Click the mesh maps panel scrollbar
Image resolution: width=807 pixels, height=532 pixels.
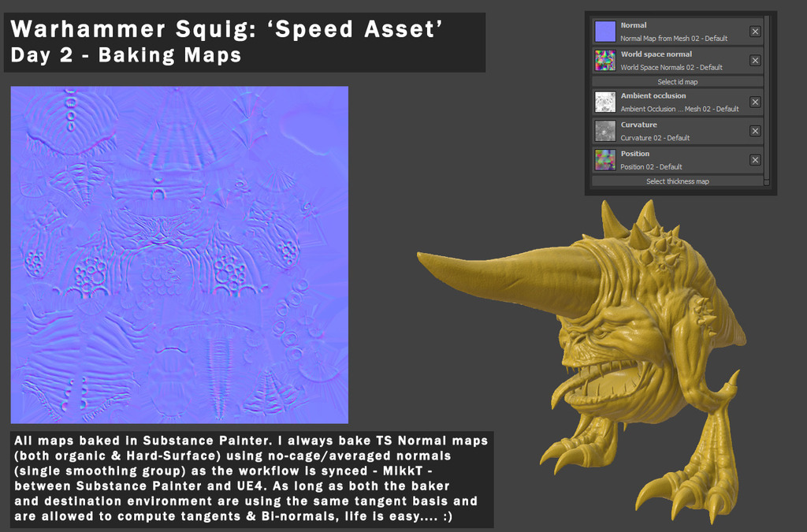[766, 100]
